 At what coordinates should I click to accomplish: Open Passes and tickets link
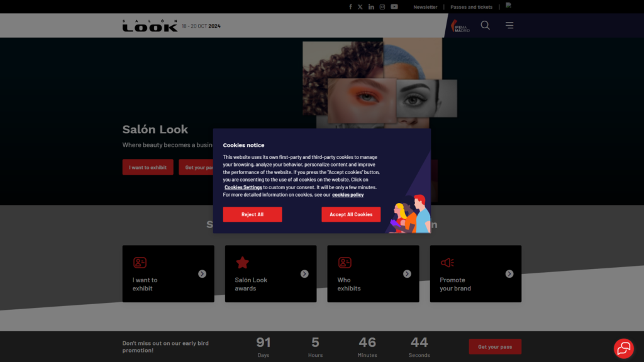[x=471, y=7]
